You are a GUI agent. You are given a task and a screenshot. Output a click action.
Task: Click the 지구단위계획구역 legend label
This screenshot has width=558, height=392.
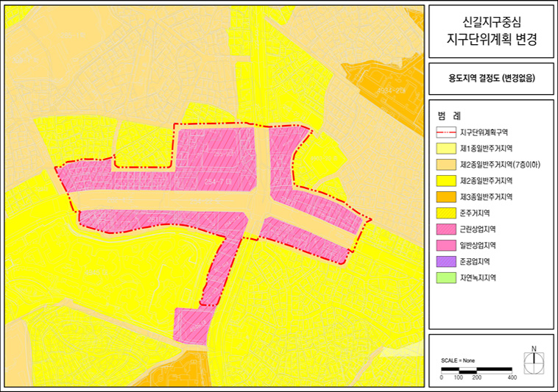484,132
